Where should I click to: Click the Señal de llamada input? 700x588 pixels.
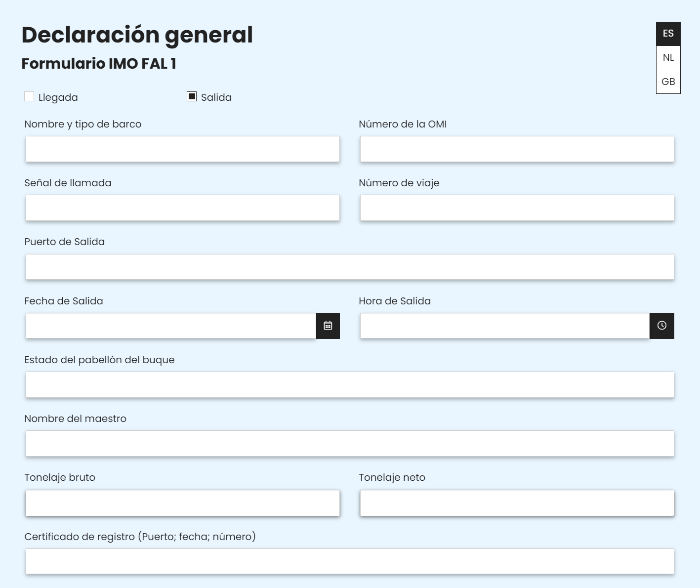click(182, 208)
